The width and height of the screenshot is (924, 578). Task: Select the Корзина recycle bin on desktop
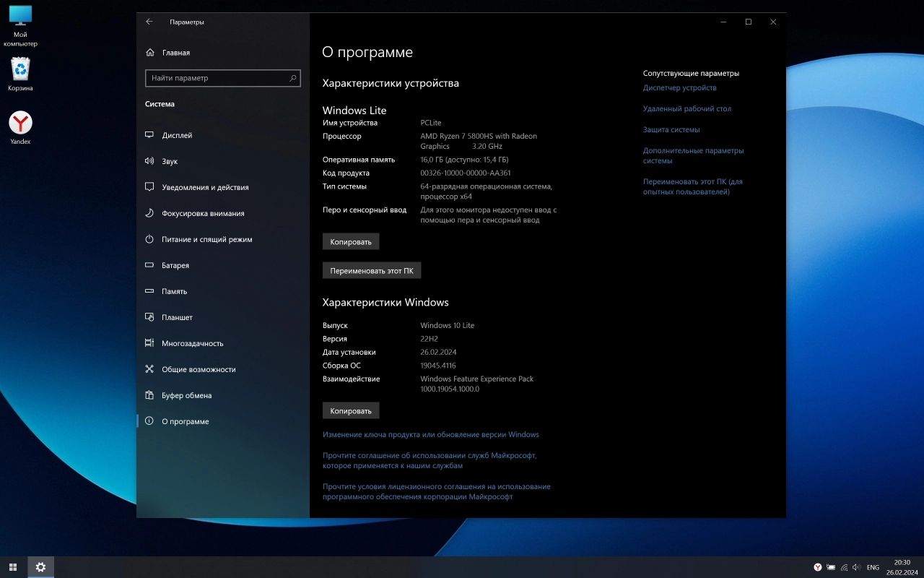coord(20,74)
